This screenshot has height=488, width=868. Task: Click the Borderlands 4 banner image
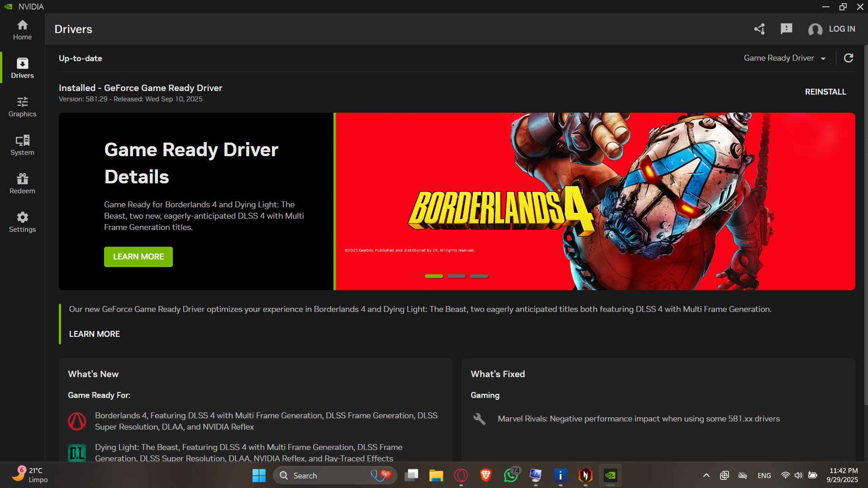tap(595, 201)
